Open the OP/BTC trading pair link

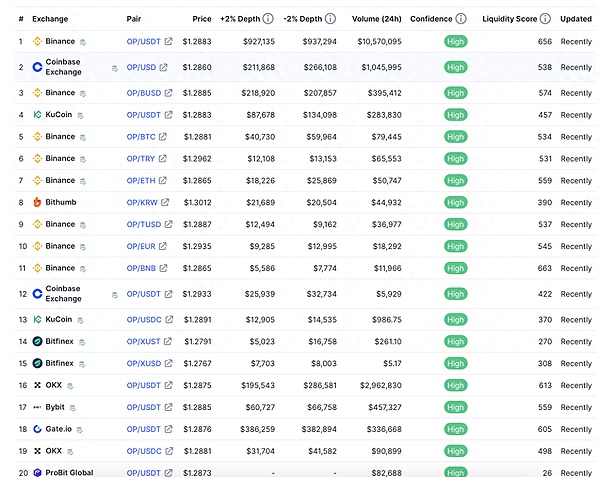pyautogui.click(x=142, y=137)
